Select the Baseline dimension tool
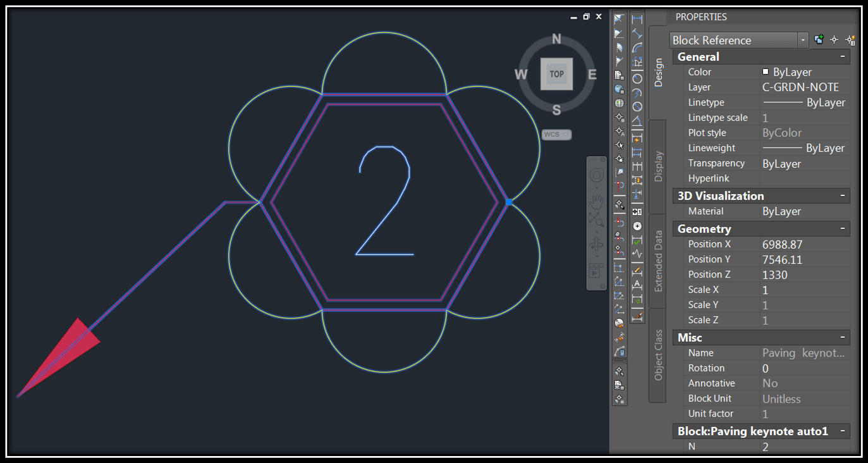Screen dimensions: 868x463 pyautogui.click(x=637, y=152)
